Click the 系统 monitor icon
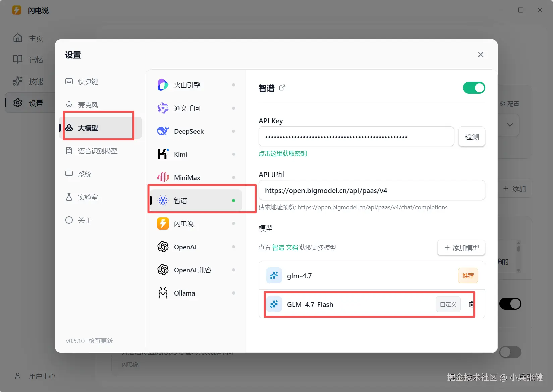This screenshot has height=392, width=553. click(69, 174)
